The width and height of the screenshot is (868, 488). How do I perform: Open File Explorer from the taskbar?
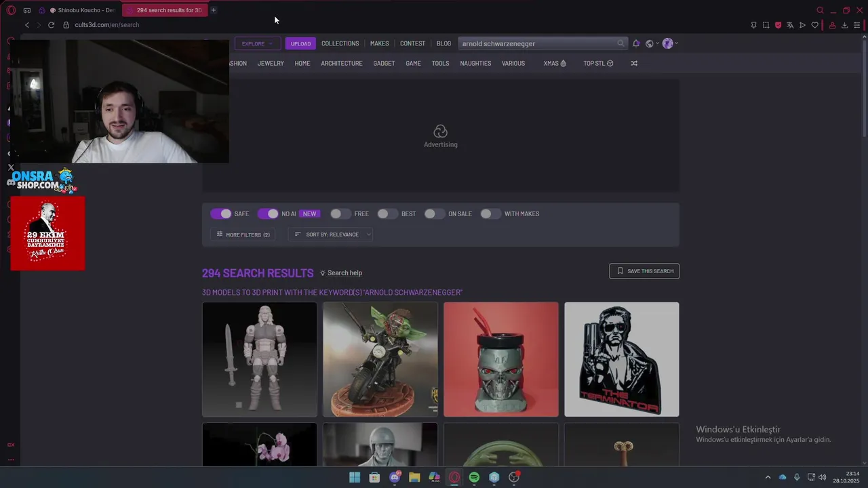pos(414,477)
